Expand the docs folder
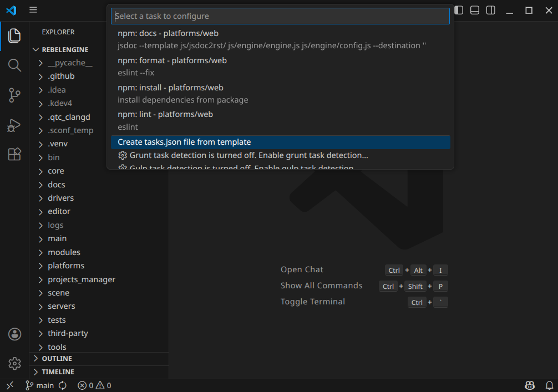558x392 pixels. (x=99, y=184)
